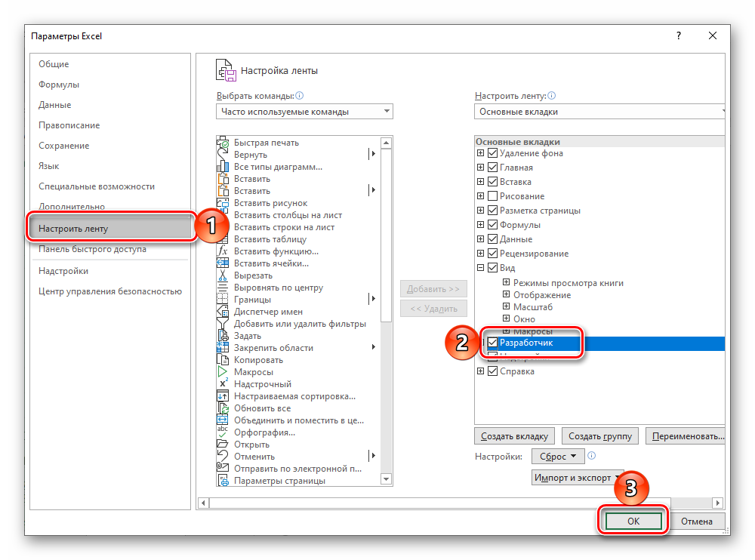Click the Копировать copy icon

(x=223, y=360)
